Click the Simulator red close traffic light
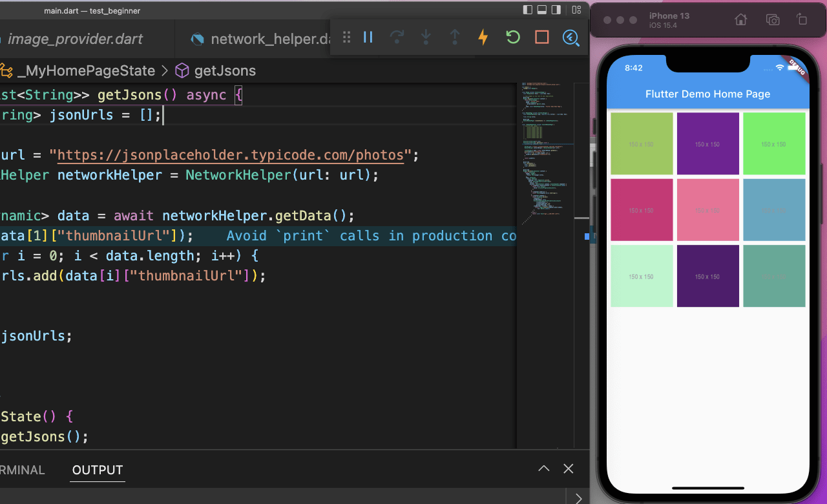 tap(607, 20)
